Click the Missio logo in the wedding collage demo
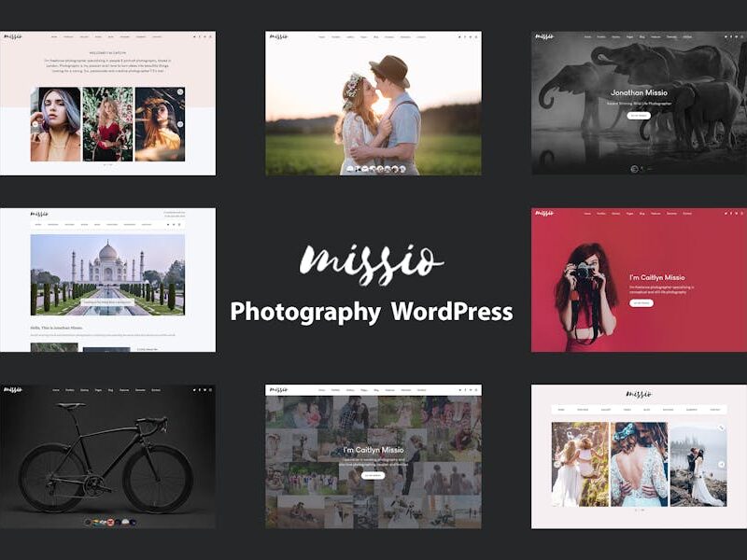747x560 pixels. pyautogui.click(x=278, y=390)
